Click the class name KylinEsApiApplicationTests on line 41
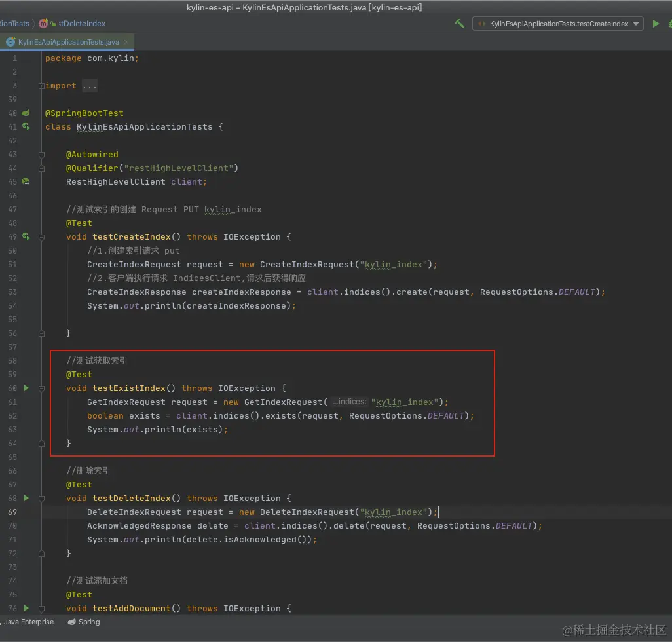672x642 pixels. click(x=145, y=127)
